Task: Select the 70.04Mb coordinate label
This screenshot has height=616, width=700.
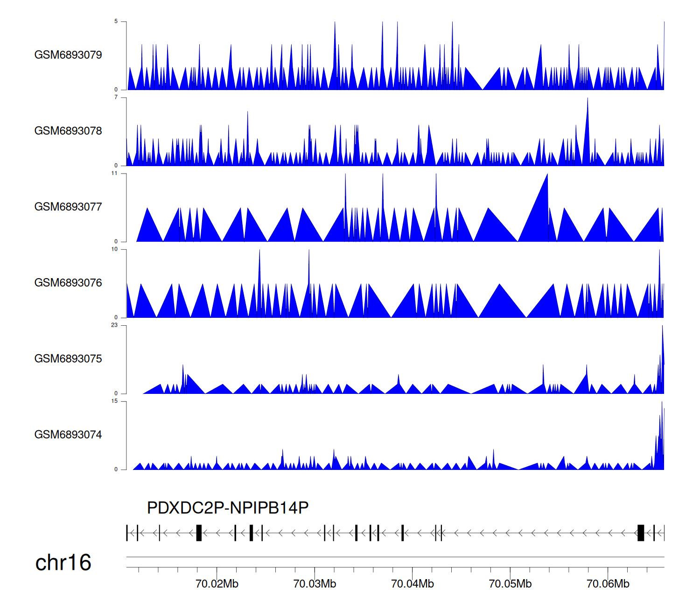Action: pyautogui.click(x=413, y=584)
